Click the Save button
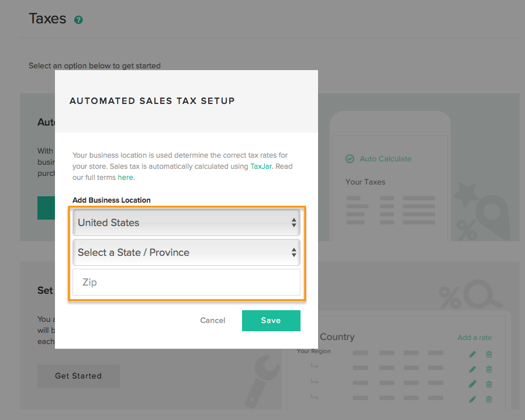525x420 pixels. click(x=271, y=321)
